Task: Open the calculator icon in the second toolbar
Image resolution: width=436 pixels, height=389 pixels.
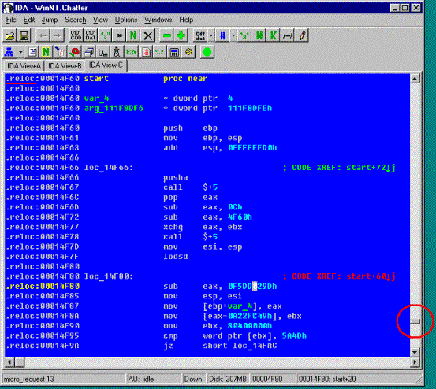Action: pos(174,52)
